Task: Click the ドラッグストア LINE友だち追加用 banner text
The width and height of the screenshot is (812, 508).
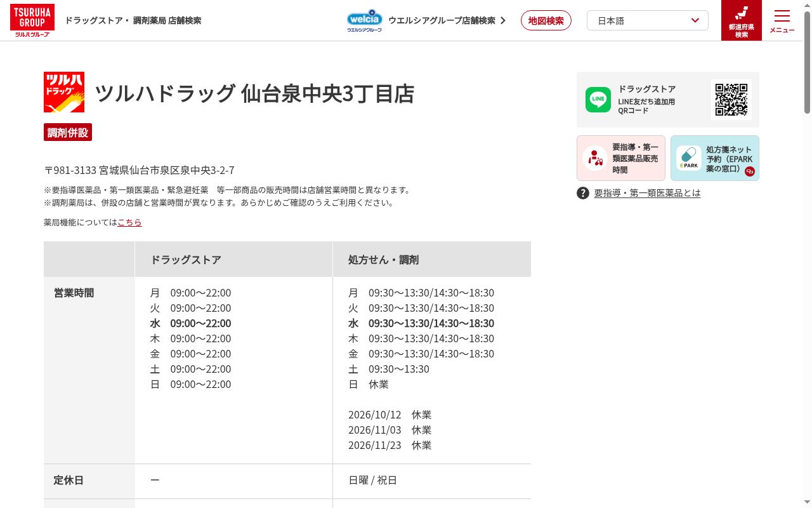Action: [x=647, y=100]
